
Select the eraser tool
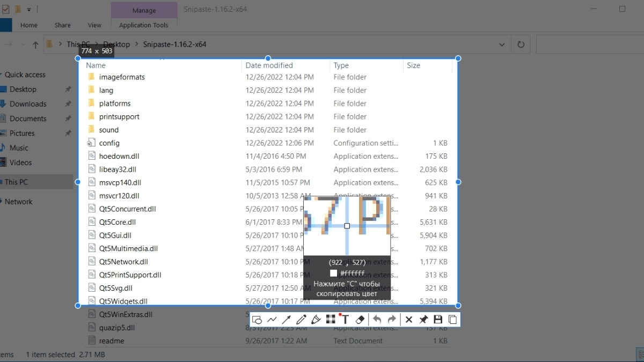[360, 320]
